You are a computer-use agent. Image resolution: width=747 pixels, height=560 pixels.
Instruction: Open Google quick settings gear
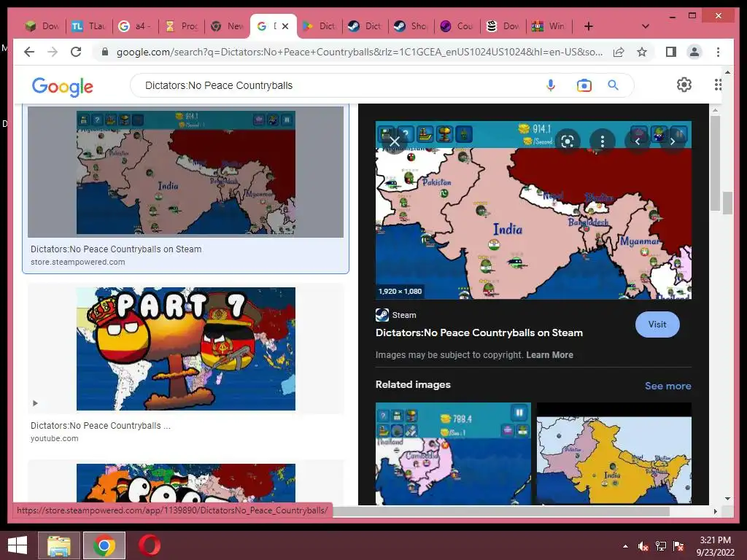click(684, 85)
